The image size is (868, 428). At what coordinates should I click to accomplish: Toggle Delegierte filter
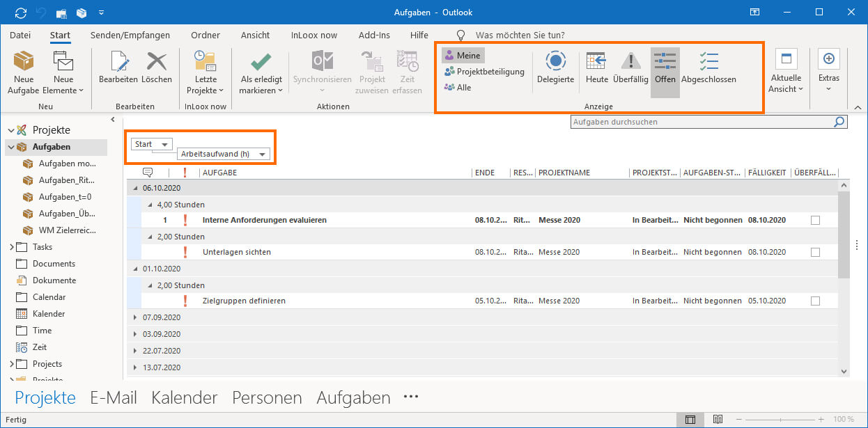(x=555, y=68)
